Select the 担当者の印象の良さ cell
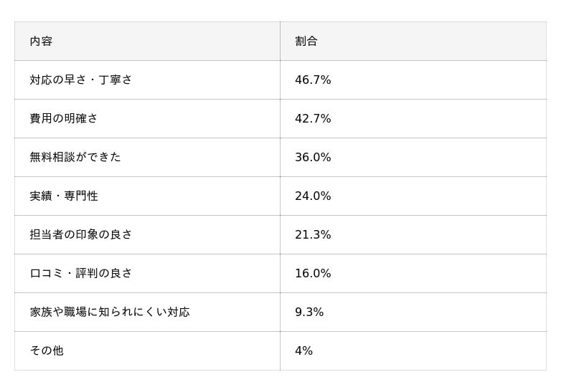This screenshot has height=392, width=574. click(x=81, y=235)
